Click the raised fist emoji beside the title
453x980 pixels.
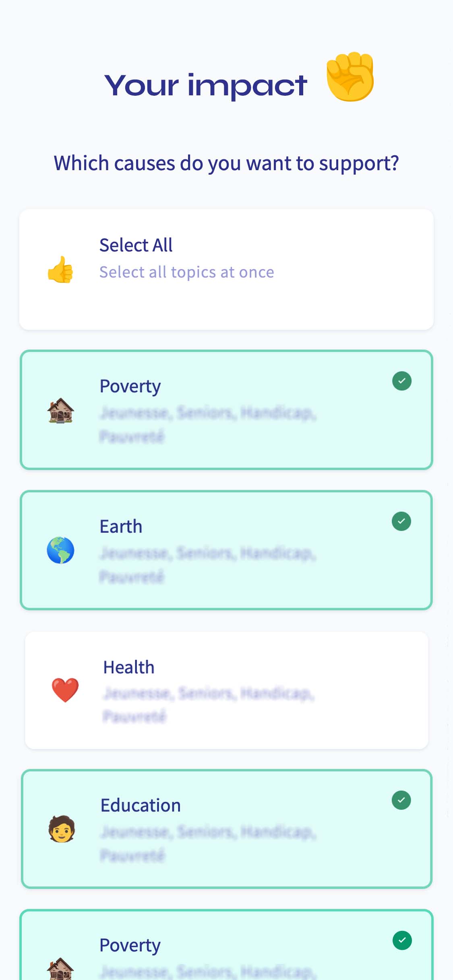pos(350,76)
